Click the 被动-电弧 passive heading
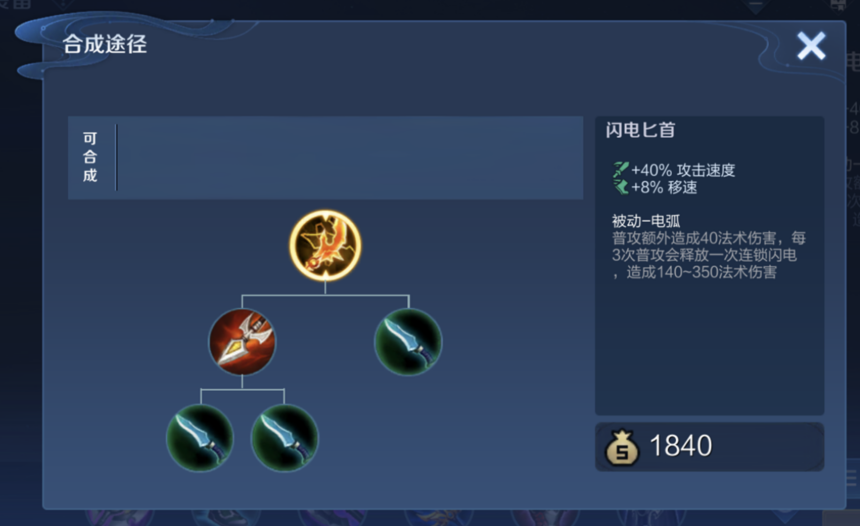860x526 pixels. (x=646, y=221)
